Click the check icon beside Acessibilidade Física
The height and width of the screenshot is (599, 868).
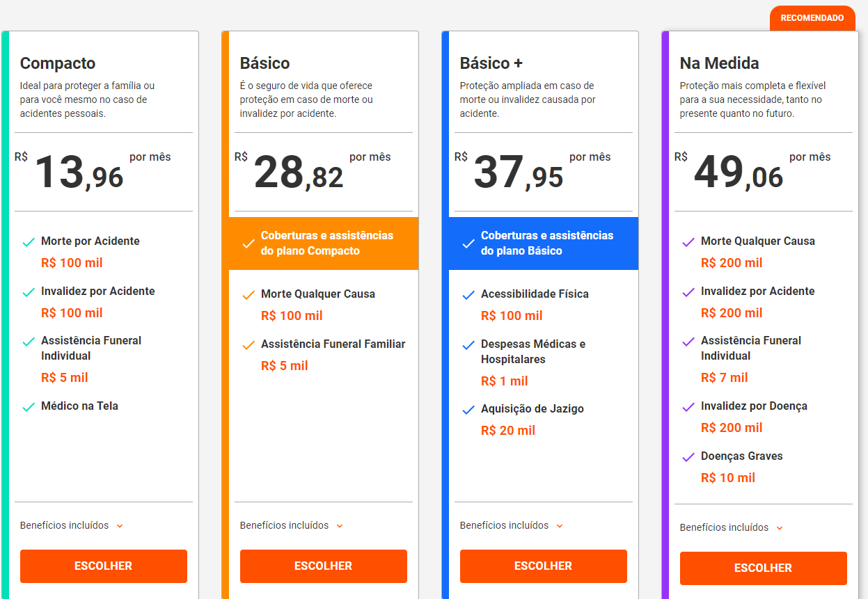pos(468,294)
